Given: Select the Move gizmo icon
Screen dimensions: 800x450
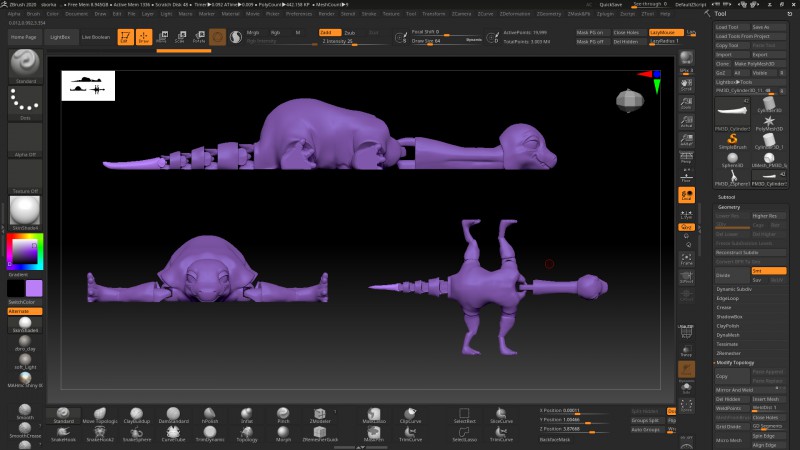Looking at the screenshot, I should pos(162,37).
